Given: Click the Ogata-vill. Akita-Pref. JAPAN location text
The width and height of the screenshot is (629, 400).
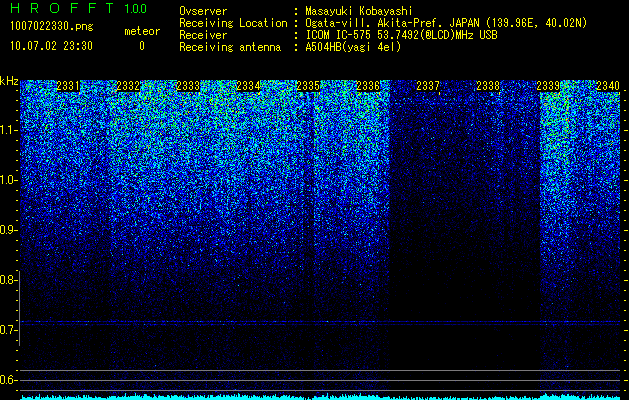Looking at the screenshot, I should (446, 23).
